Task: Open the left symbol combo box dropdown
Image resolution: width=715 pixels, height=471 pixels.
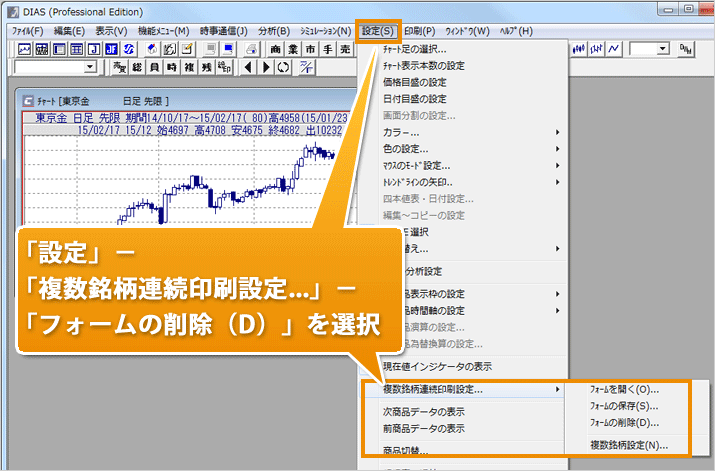Action: 90,67
